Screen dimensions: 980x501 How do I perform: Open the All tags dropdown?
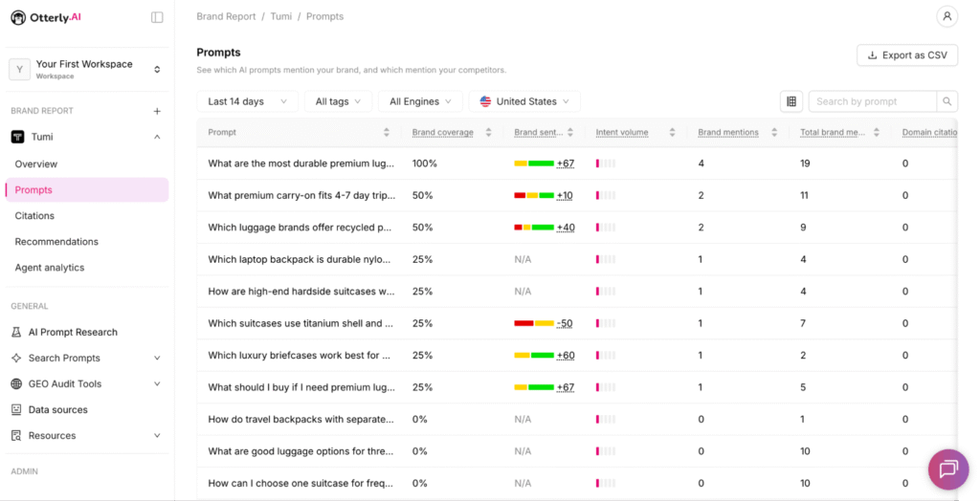pyautogui.click(x=338, y=101)
